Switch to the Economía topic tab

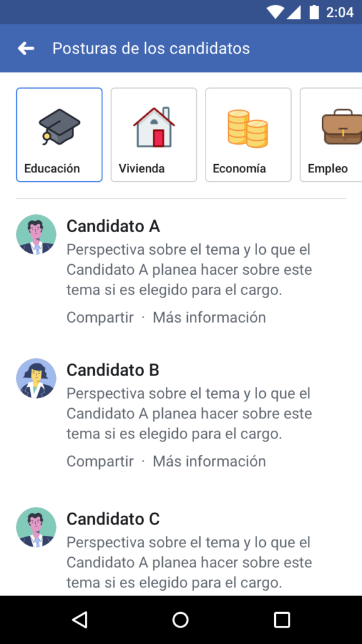coord(248,135)
